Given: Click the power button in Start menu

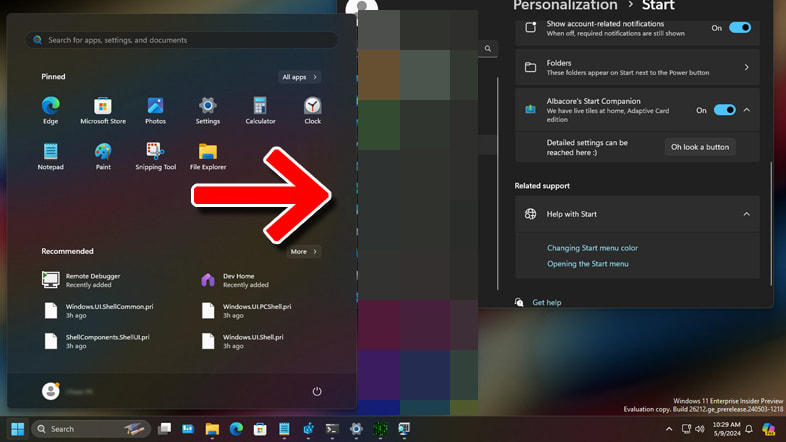Looking at the screenshot, I should coord(317,391).
